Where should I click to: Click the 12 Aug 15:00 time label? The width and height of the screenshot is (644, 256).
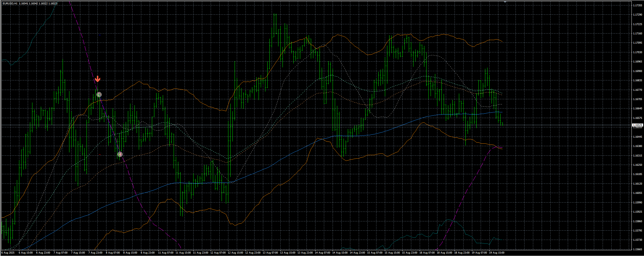click(x=235, y=253)
